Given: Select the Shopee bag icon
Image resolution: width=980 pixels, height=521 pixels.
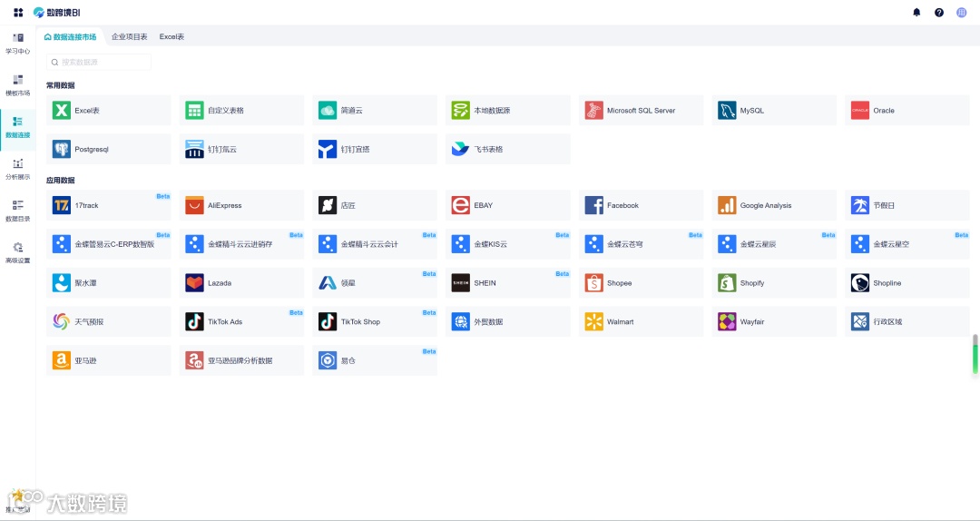Looking at the screenshot, I should [x=593, y=282].
